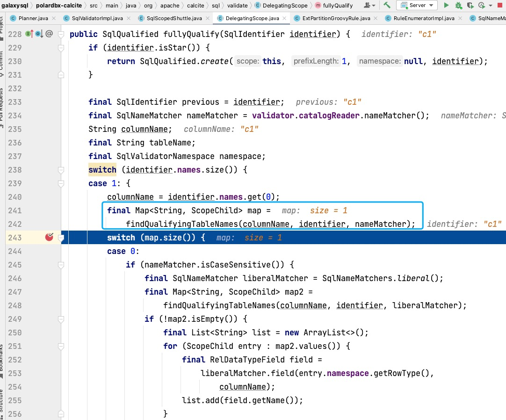Image resolution: width=506 pixels, height=420 pixels.
Task: Click 'list.add(field.getName());' on line 255
Action: pyautogui.click(x=242, y=400)
